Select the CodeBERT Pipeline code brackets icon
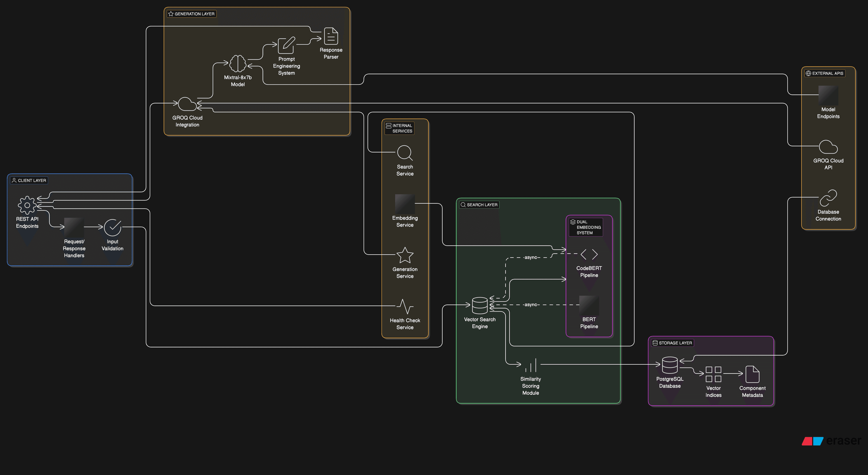868x475 pixels. [589, 255]
